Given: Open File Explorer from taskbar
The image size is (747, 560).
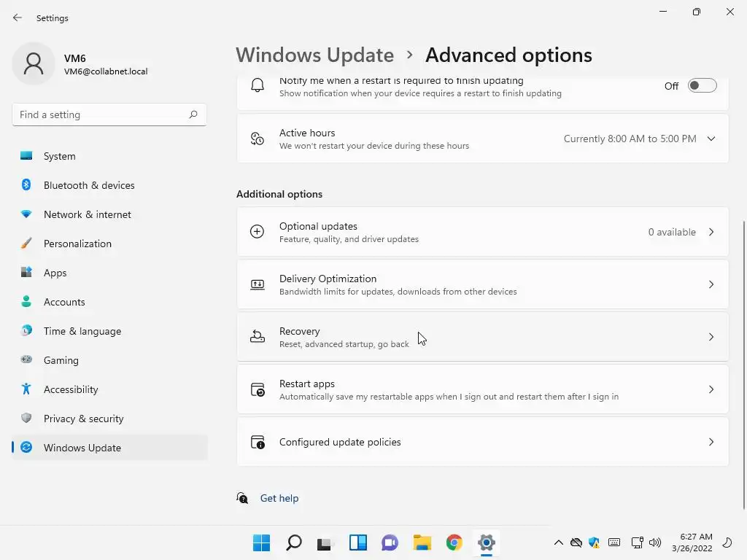Looking at the screenshot, I should coord(422,542).
